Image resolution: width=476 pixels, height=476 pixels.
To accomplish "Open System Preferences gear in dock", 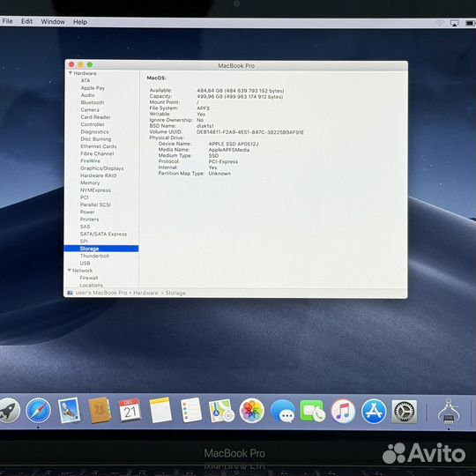I will pyautogui.click(x=404, y=412).
